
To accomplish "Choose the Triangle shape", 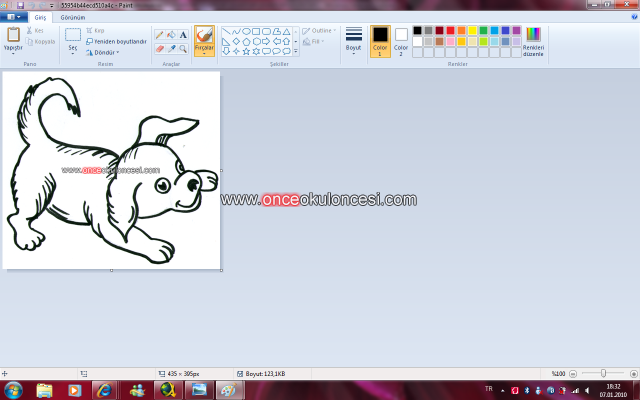I will point(287,31).
